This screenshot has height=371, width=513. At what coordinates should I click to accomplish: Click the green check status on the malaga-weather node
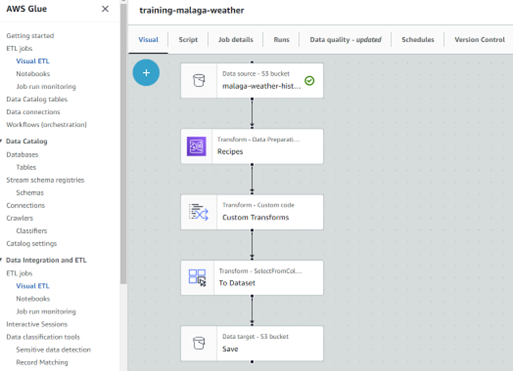pyautogui.click(x=309, y=81)
